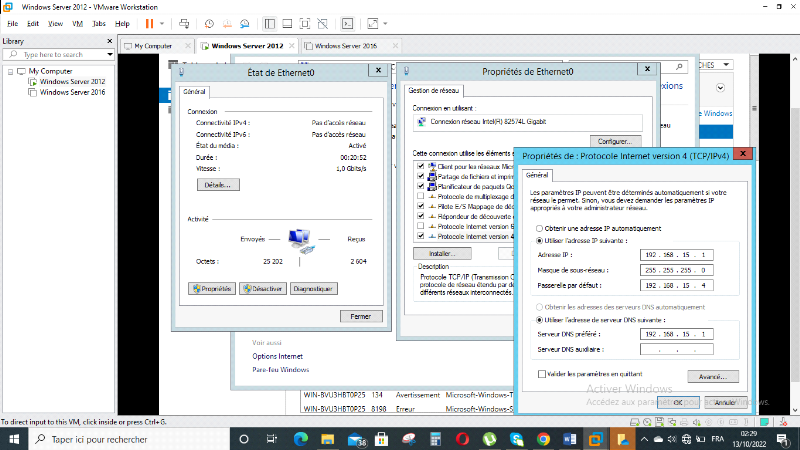
Task: Check 'Valider les paramètres en quittant'
Action: point(541,373)
